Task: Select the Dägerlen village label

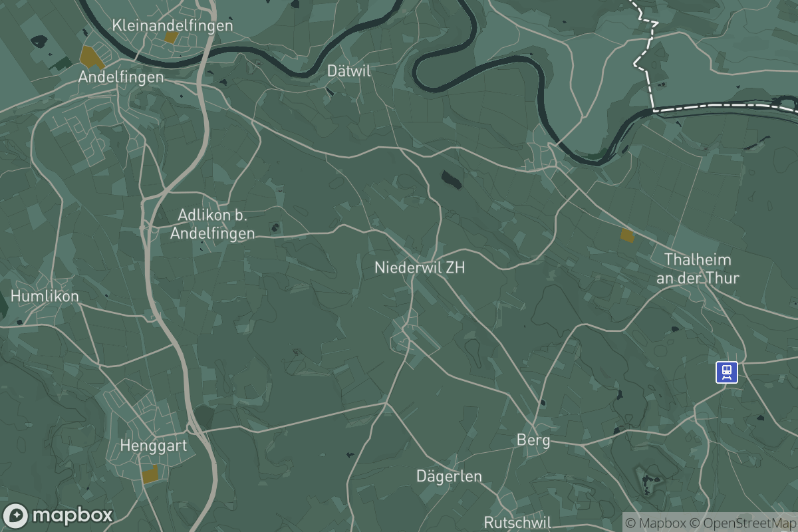Action: coord(449,476)
